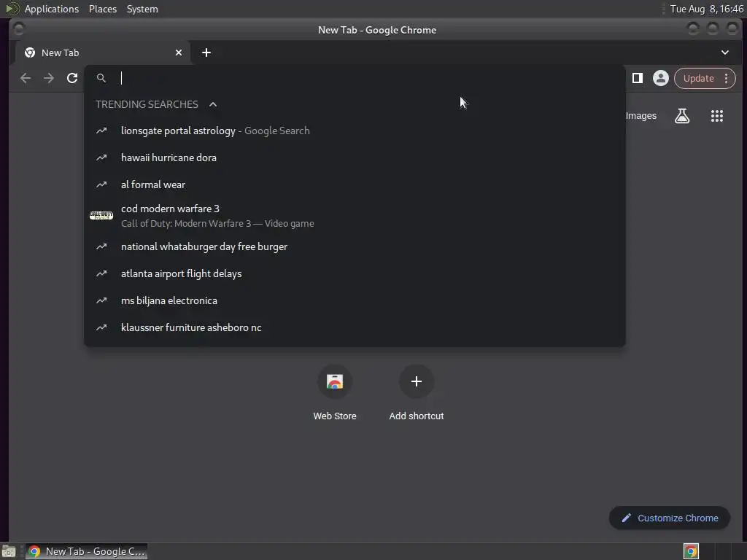This screenshot has width=747, height=560.
Task: Click trending arrow beside al formal wear
Action: point(101,184)
